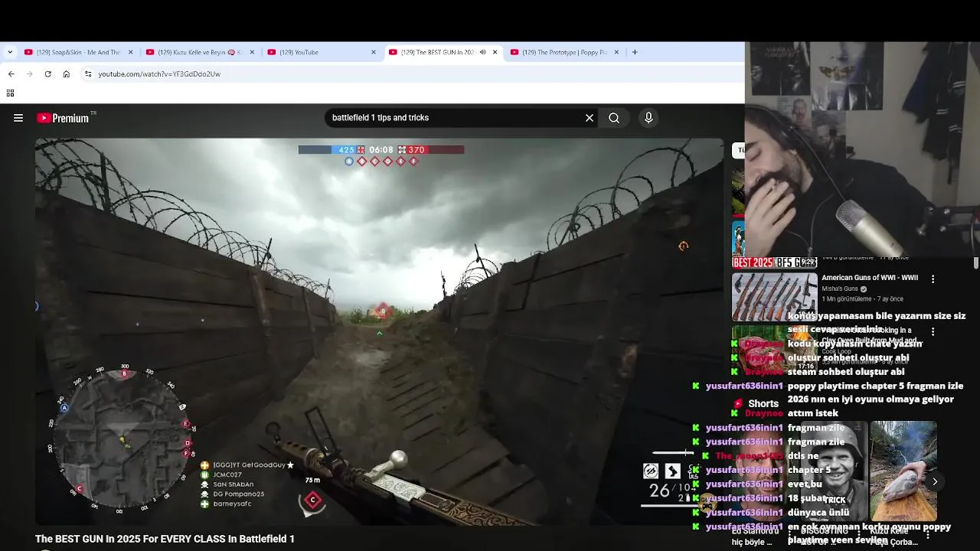This screenshot has width=980, height=551.
Task: Open the tab search dropdown arrow
Action: [10, 52]
